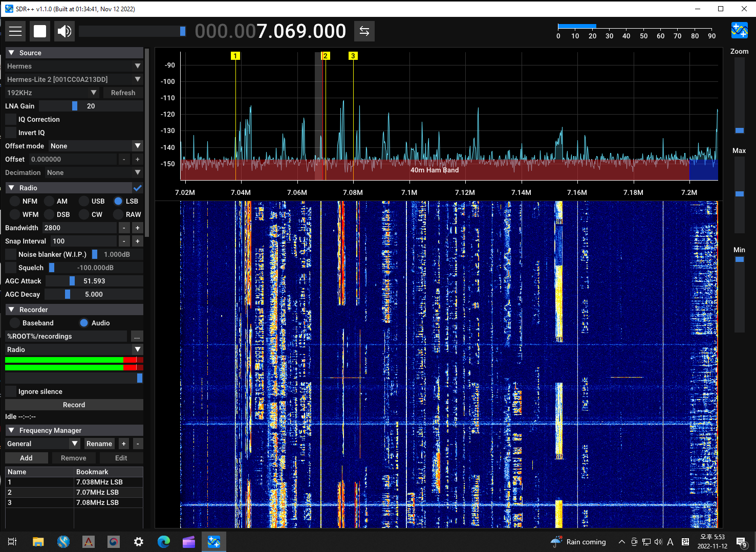Add a new frequency list with plus button
The width and height of the screenshot is (756, 552).
tap(123, 444)
